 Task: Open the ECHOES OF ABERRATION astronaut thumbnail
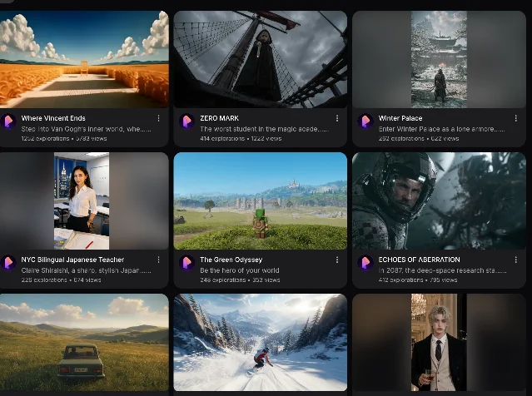439,200
